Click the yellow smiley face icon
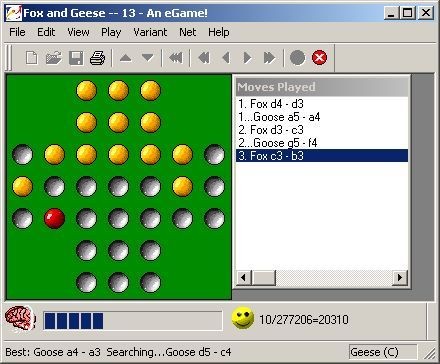The height and width of the screenshot is (364, 440). pos(243,318)
